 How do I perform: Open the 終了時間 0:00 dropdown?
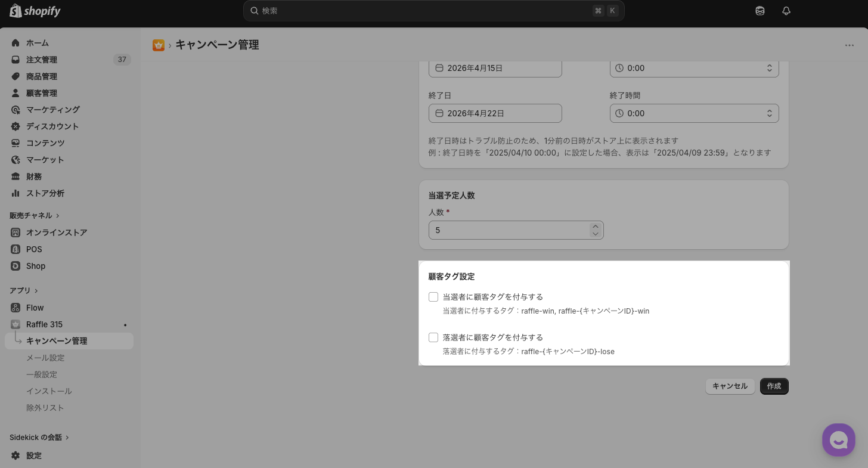click(x=695, y=113)
